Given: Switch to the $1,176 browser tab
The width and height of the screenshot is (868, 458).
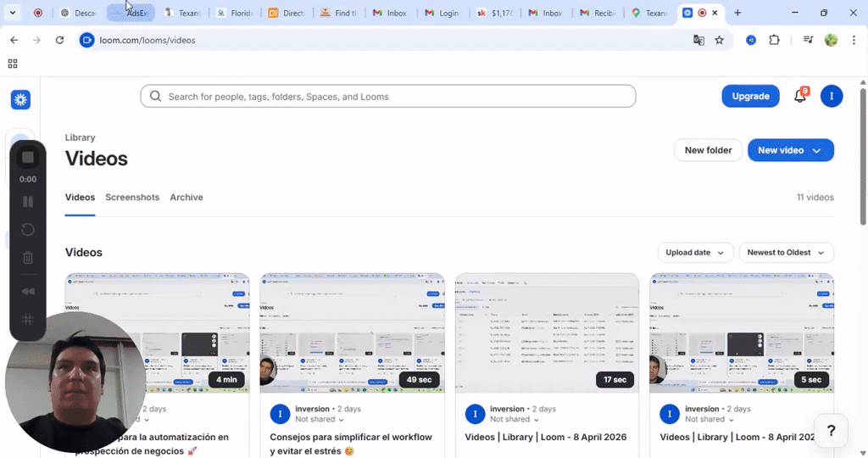Looking at the screenshot, I should pos(495,13).
